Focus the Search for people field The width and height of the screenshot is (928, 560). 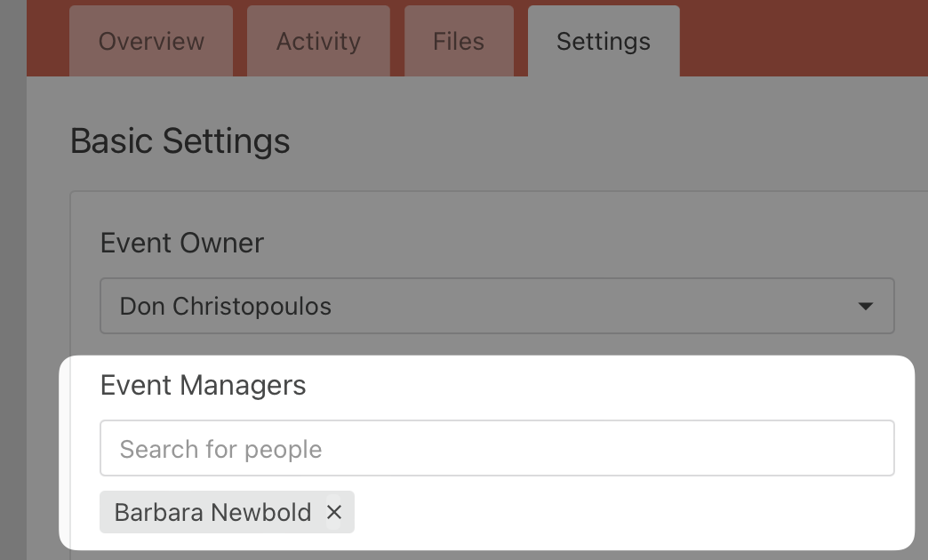tap(497, 448)
